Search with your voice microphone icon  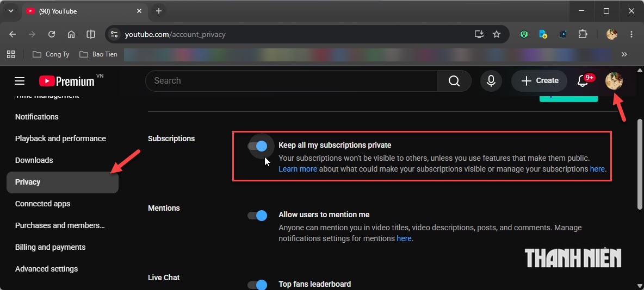coord(491,81)
